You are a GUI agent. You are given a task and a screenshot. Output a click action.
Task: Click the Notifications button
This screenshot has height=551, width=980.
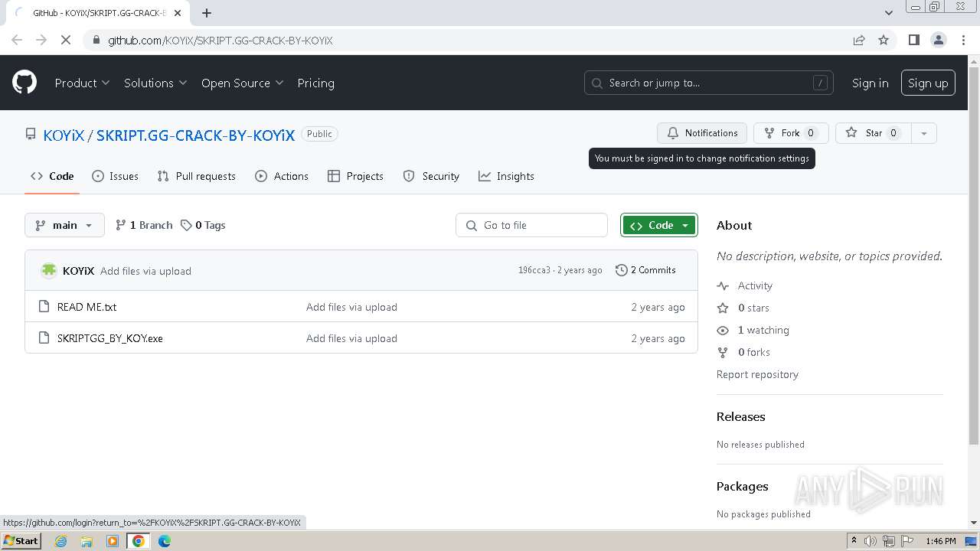(702, 133)
